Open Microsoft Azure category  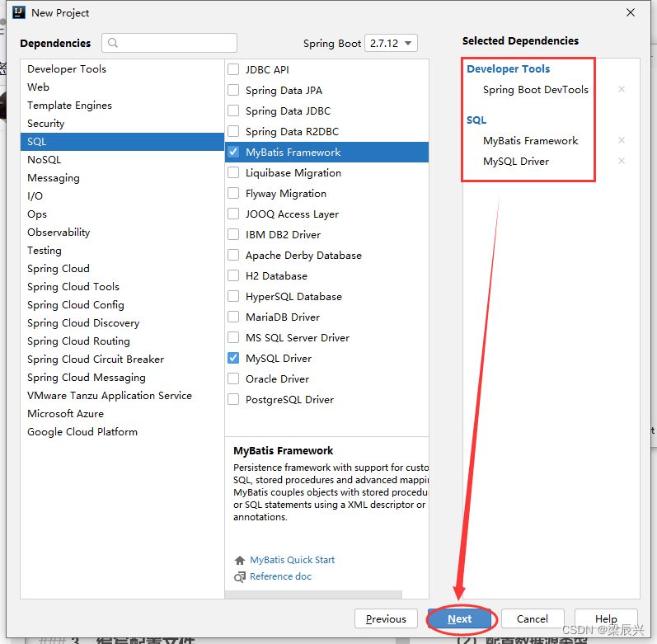pos(122,414)
